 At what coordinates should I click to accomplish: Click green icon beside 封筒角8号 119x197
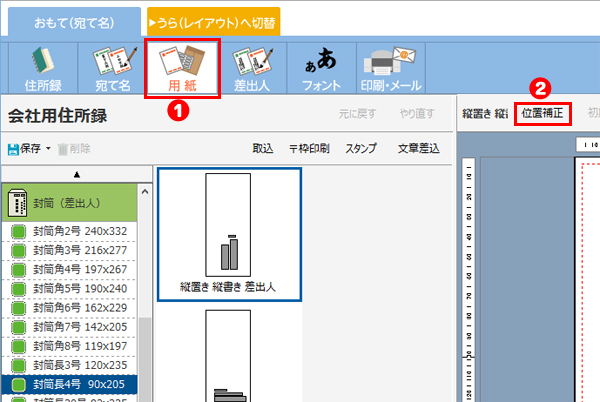tap(18, 347)
